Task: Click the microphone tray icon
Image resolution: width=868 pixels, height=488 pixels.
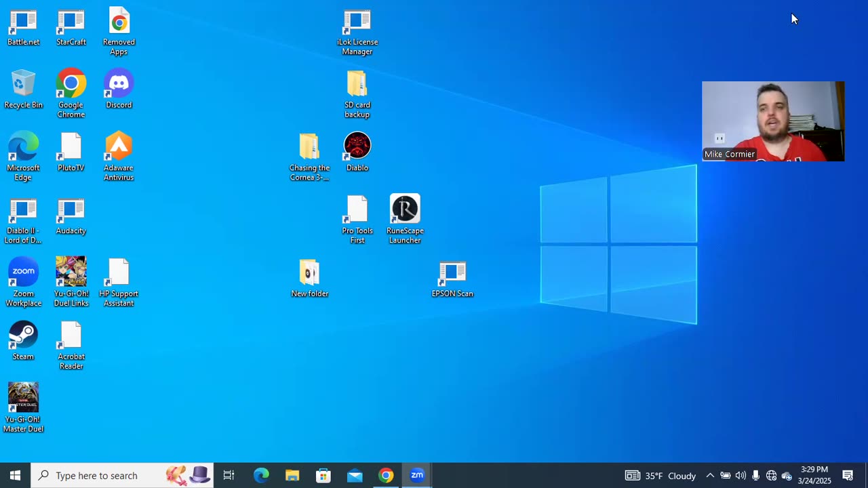Action: point(755,475)
